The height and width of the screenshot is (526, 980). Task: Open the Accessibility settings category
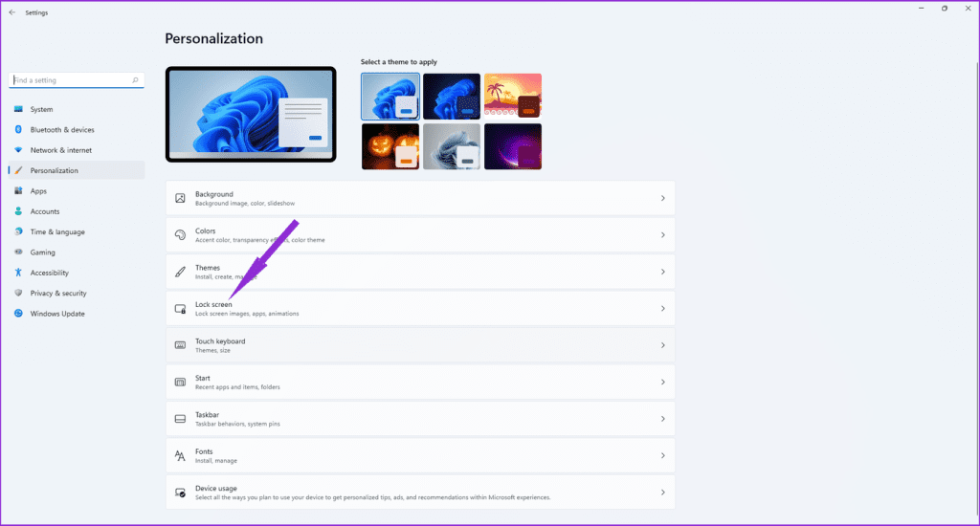coord(49,273)
